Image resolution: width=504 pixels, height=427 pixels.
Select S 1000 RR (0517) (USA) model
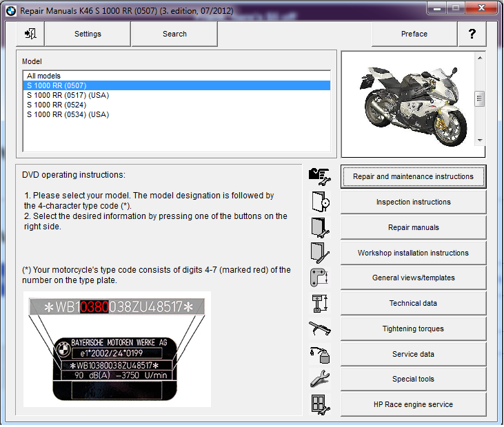click(x=177, y=95)
